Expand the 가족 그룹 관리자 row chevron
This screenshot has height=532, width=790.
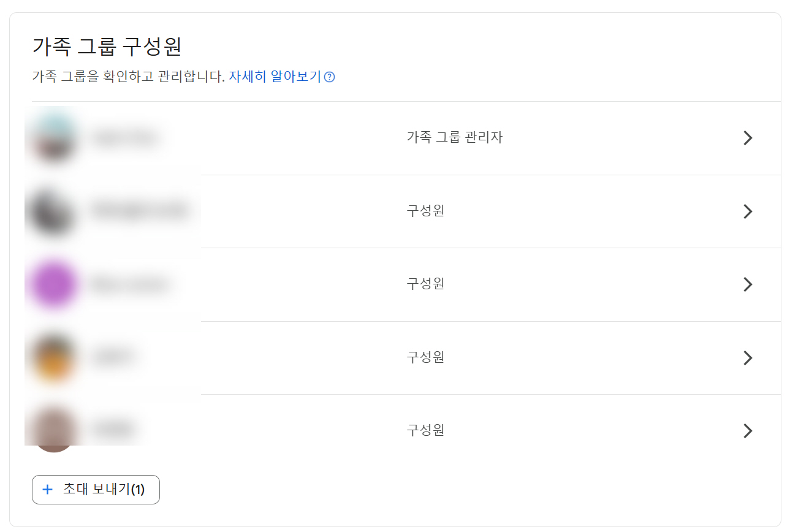(x=748, y=138)
